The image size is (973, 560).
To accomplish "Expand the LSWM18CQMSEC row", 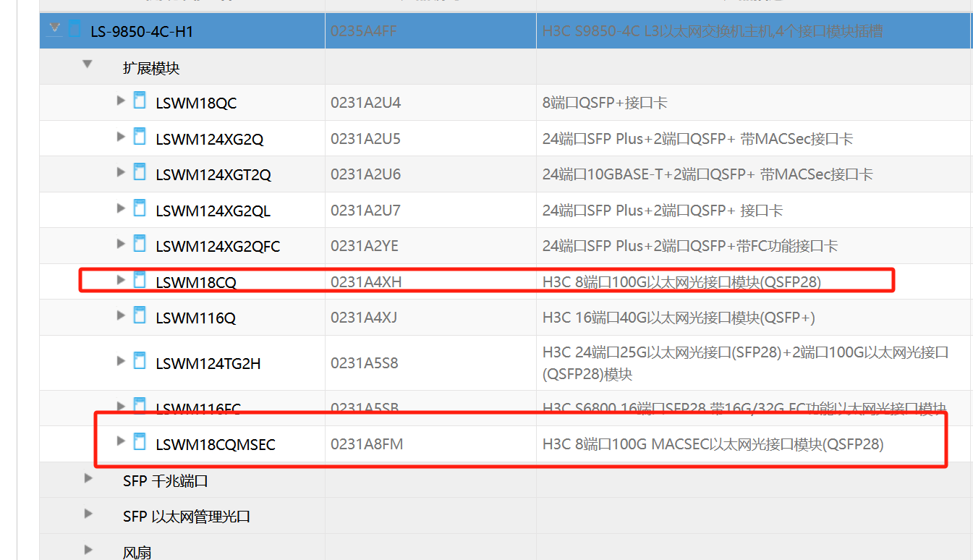I will click(121, 441).
